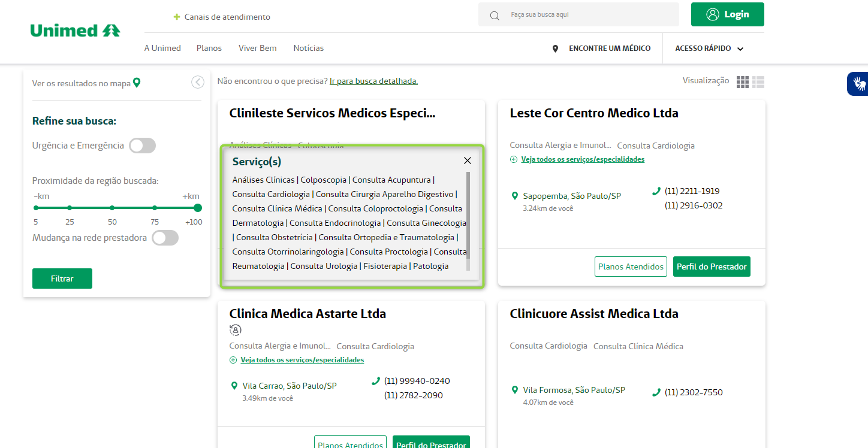Click the Clinicuore Assist Medica Ltda title
The image size is (868, 448).
pyautogui.click(x=594, y=314)
